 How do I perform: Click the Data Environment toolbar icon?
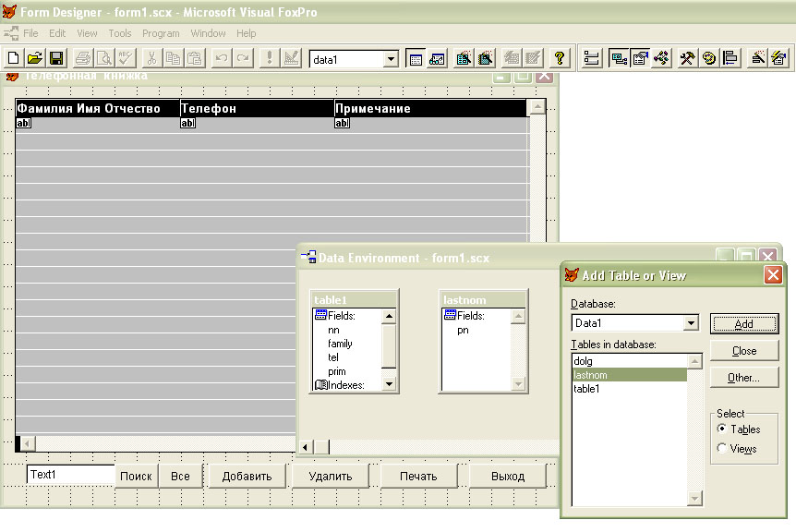(x=617, y=58)
